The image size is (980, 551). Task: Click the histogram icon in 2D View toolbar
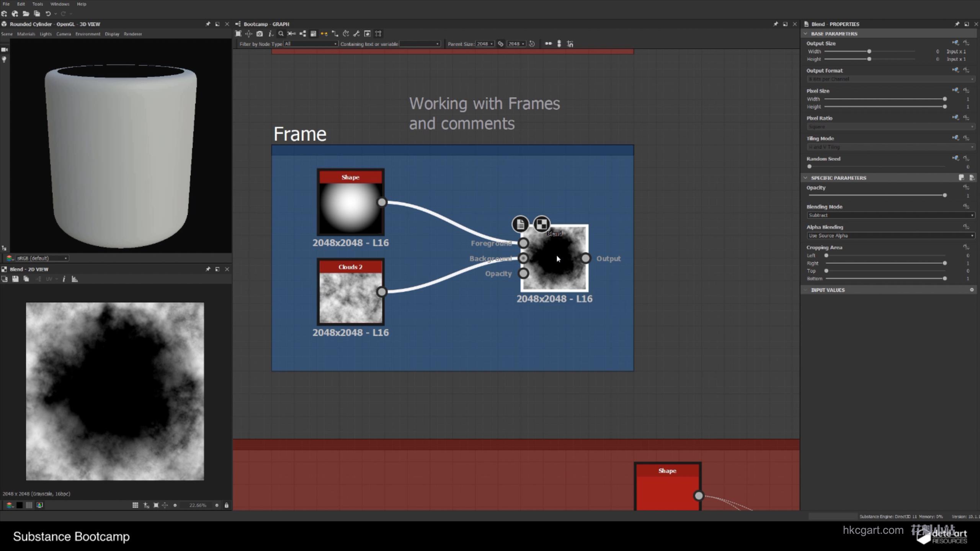coord(75,279)
